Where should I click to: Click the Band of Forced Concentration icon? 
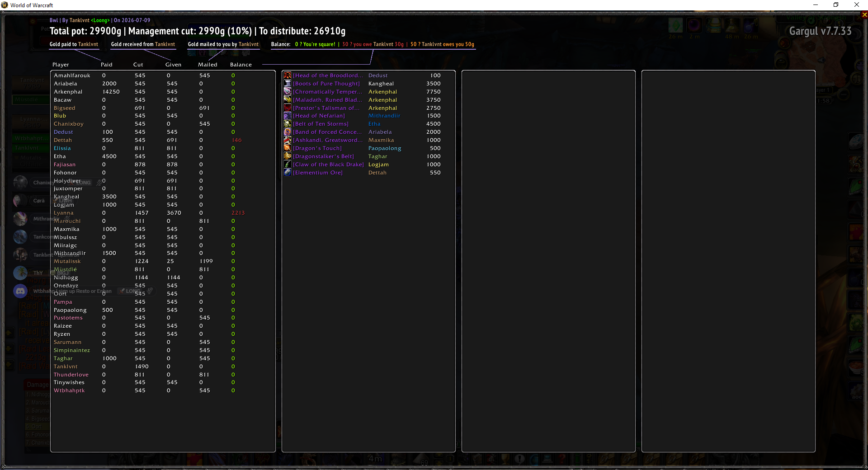(x=288, y=132)
